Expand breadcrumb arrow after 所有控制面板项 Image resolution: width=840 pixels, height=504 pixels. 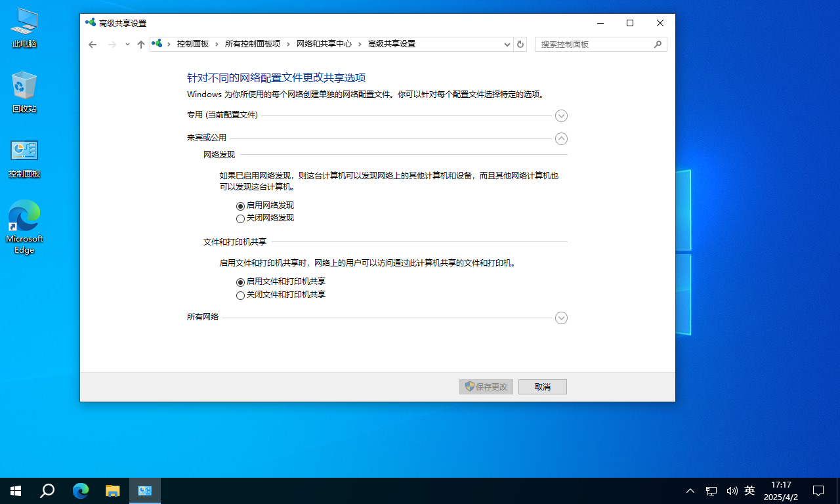289,44
